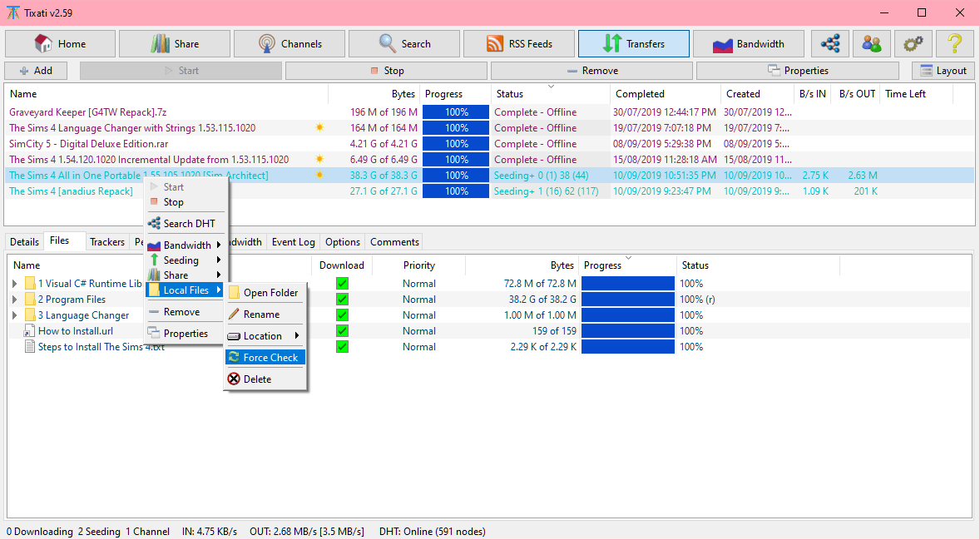
Task: Click the Layout button
Action: (943, 71)
